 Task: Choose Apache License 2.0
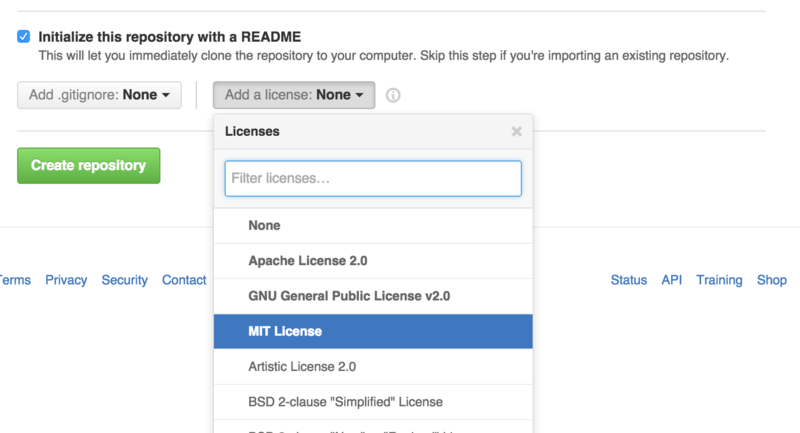pos(308,261)
